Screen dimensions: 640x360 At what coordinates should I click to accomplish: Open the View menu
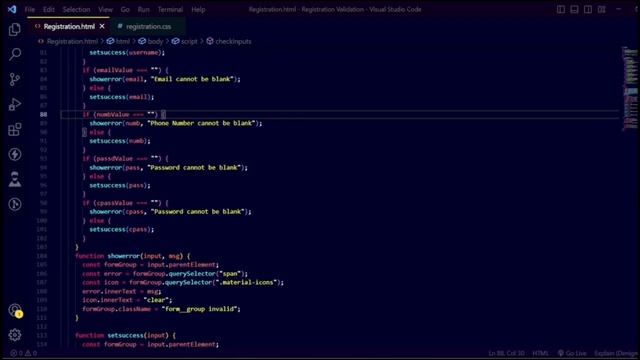click(105, 9)
